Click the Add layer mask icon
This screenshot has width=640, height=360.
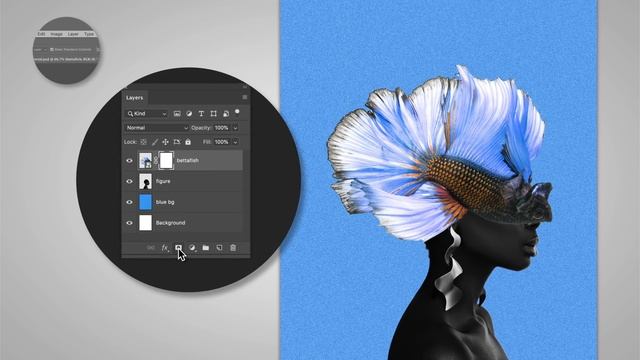[178, 247]
